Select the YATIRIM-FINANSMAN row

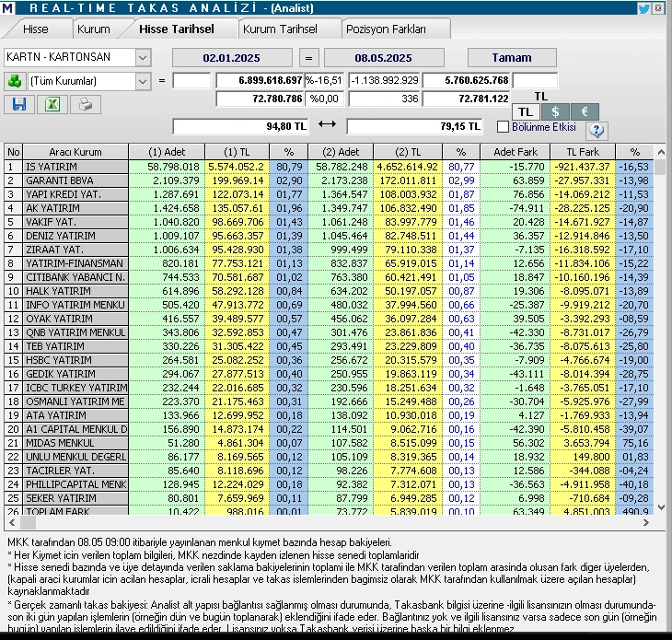click(329, 263)
